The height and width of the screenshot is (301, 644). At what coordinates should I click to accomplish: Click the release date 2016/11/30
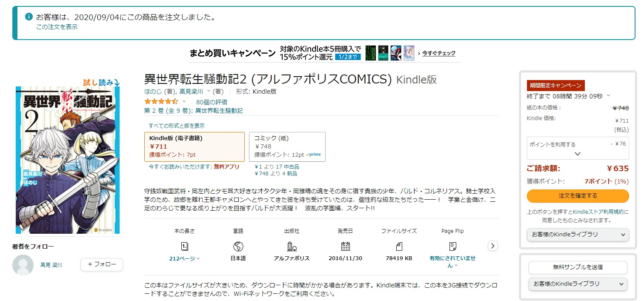(345, 258)
